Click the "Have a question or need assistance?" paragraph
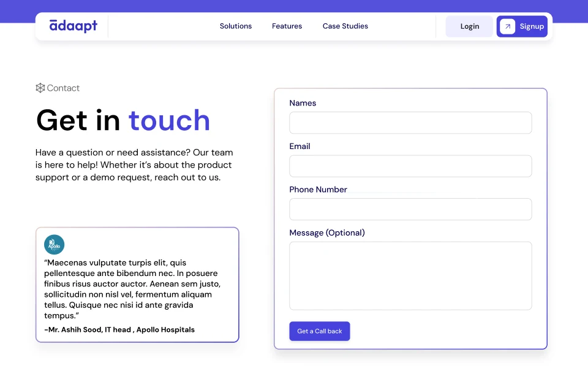Screen dimensions: 588x368 pos(134,165)
